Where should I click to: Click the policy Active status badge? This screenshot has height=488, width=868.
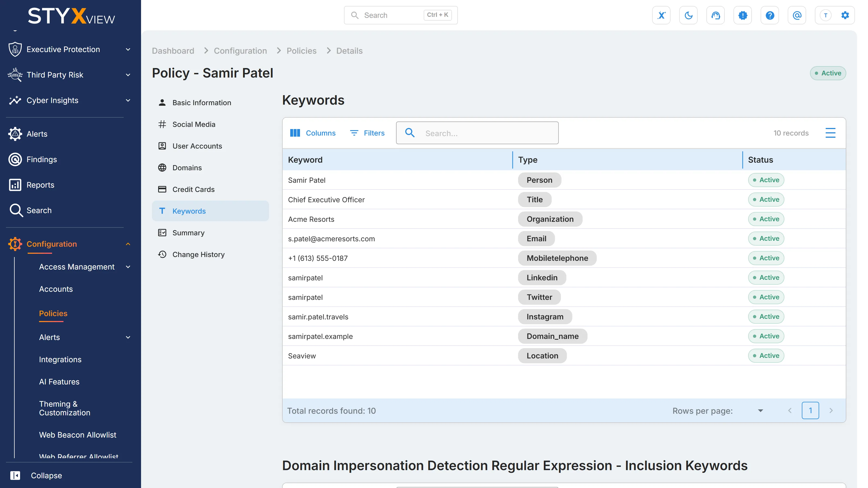click(828, 73)
